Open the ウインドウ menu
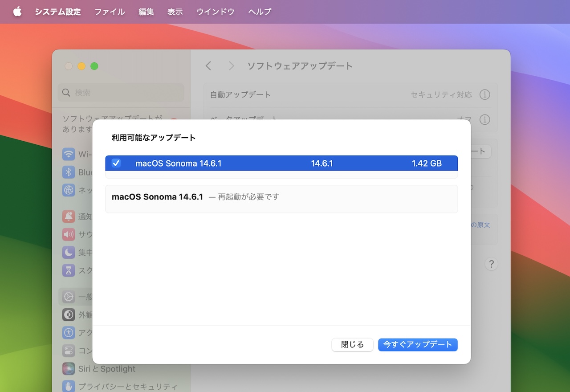Viewport: 570px width, 392px height. click(x=216, y=12)
